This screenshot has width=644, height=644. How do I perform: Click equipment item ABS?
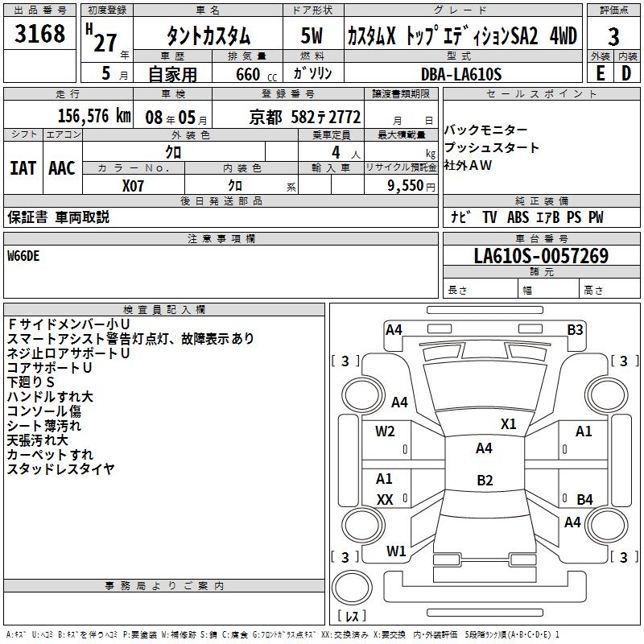pyautogui.click(x=518, y=217)
